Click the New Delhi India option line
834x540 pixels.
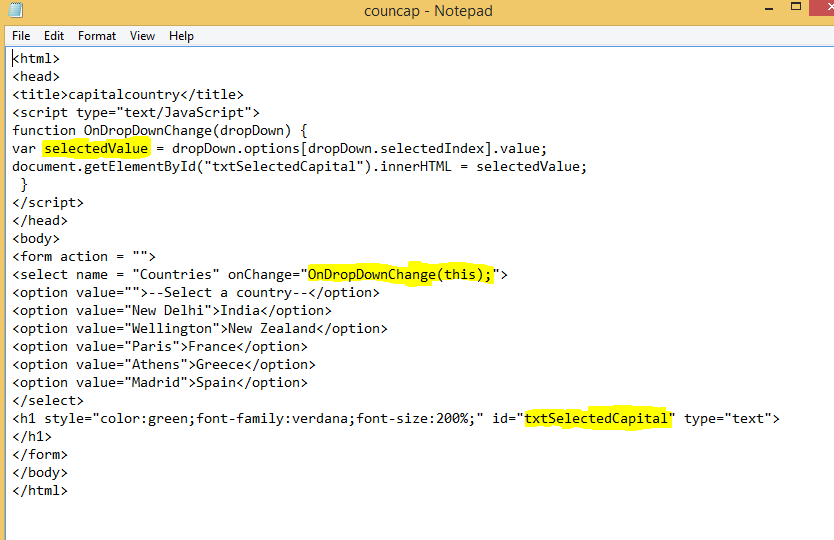172,311
